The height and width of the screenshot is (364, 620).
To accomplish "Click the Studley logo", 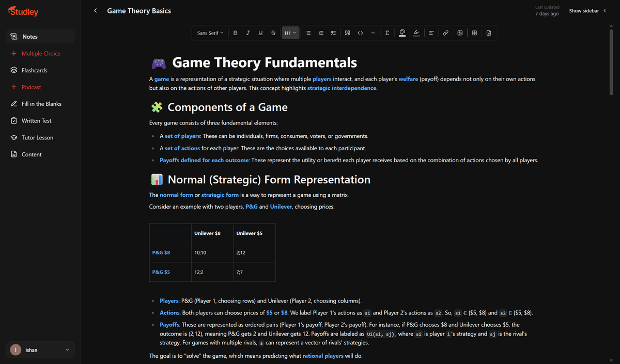I will (x=23, y=11).
